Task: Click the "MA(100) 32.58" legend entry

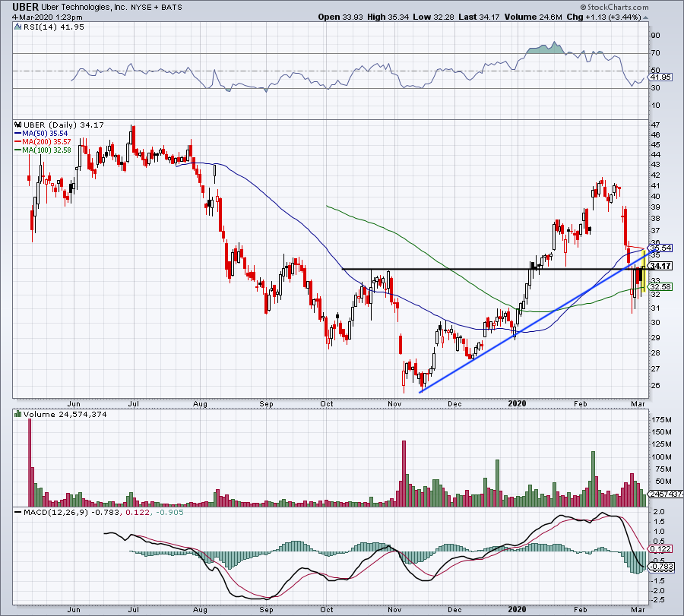Action: [46, 150]
